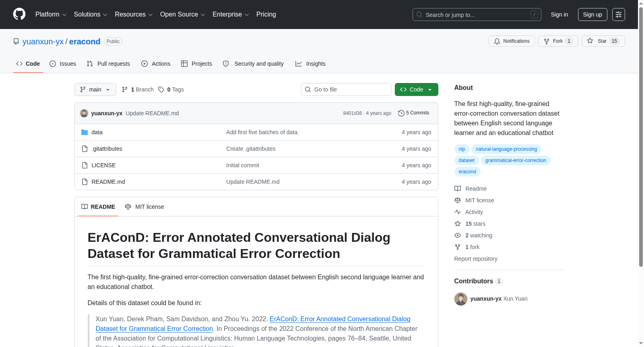Click the GitHub logo icon
Viewport: 644px width, 347px height.
click(x=19, y=14)
